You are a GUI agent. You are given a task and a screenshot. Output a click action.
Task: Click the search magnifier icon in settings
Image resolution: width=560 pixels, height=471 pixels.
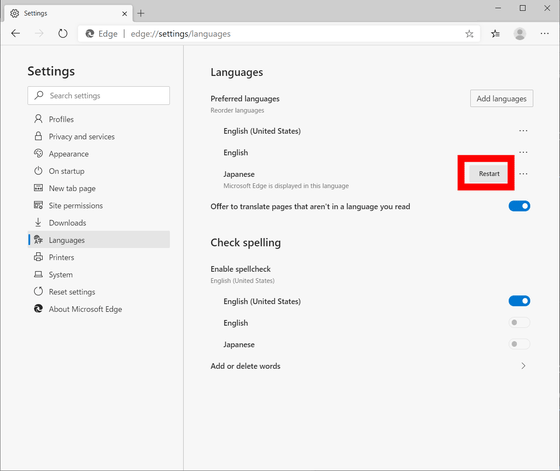(39, 95)
